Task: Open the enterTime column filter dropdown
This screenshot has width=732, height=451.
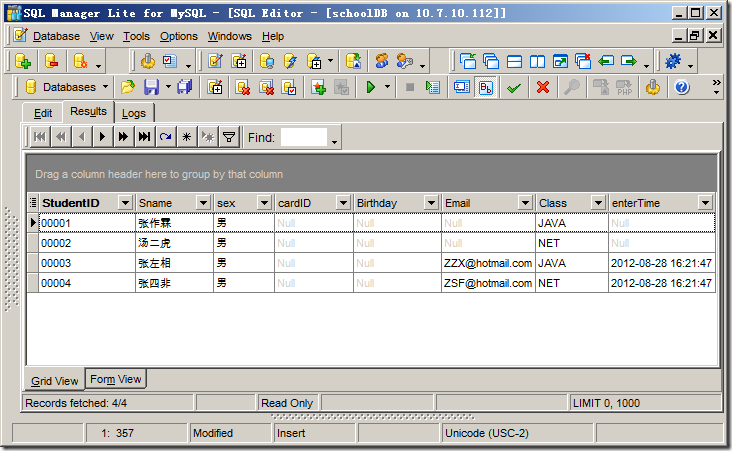Action: [x=705, y=203]
